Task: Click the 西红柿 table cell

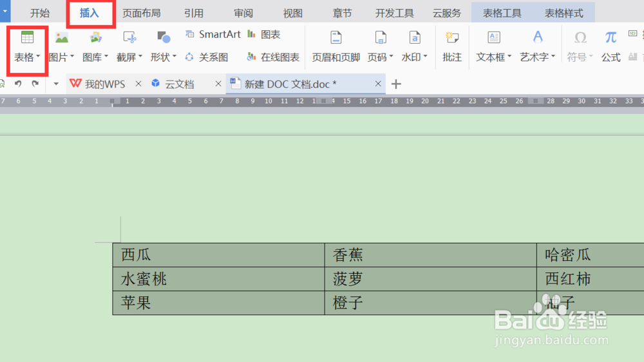Action: (x=591, y=280)
